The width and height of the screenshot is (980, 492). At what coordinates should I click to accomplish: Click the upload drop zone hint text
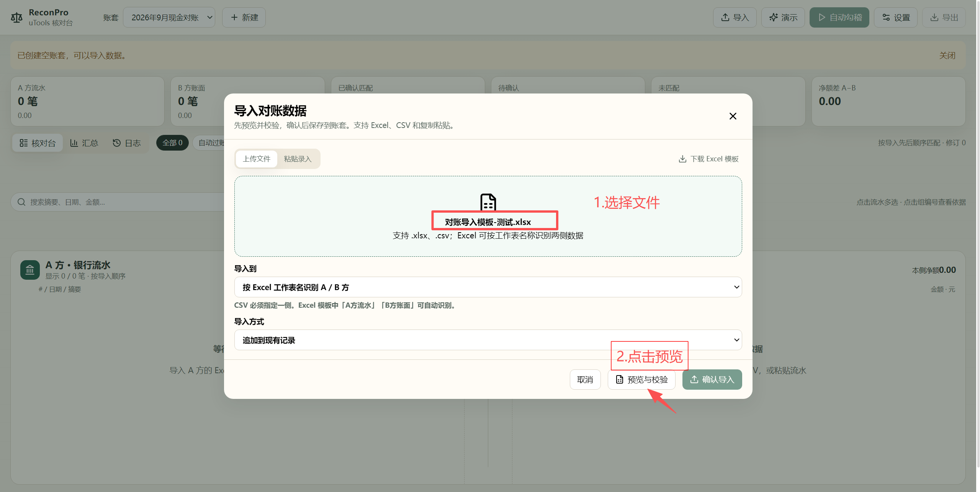click(x=488, y=235)
